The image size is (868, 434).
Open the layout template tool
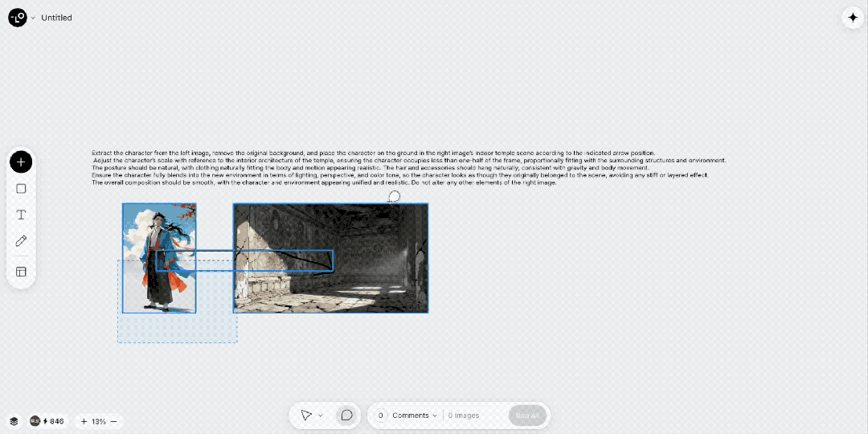(x=21, y=272)
